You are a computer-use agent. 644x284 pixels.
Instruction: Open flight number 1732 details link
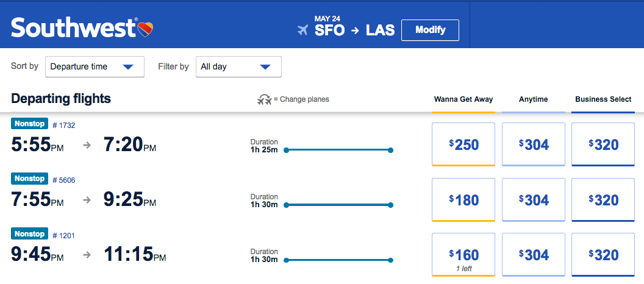pos(63,125)
